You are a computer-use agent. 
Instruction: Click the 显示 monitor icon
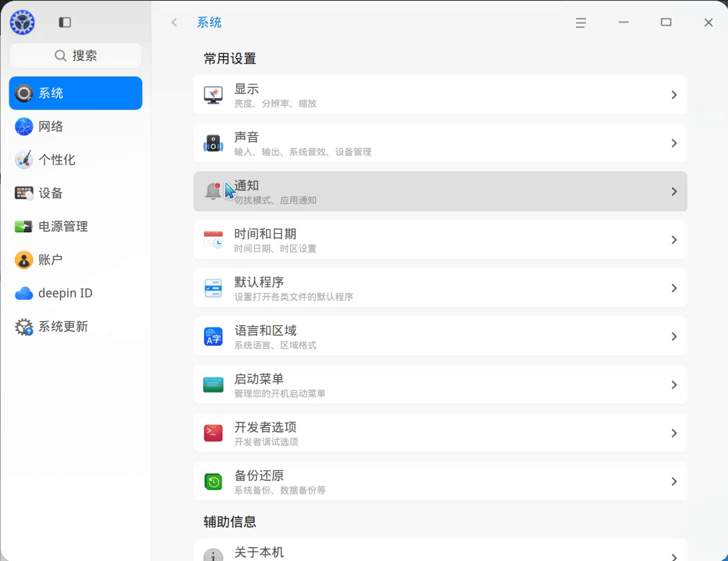coord(213,94)
